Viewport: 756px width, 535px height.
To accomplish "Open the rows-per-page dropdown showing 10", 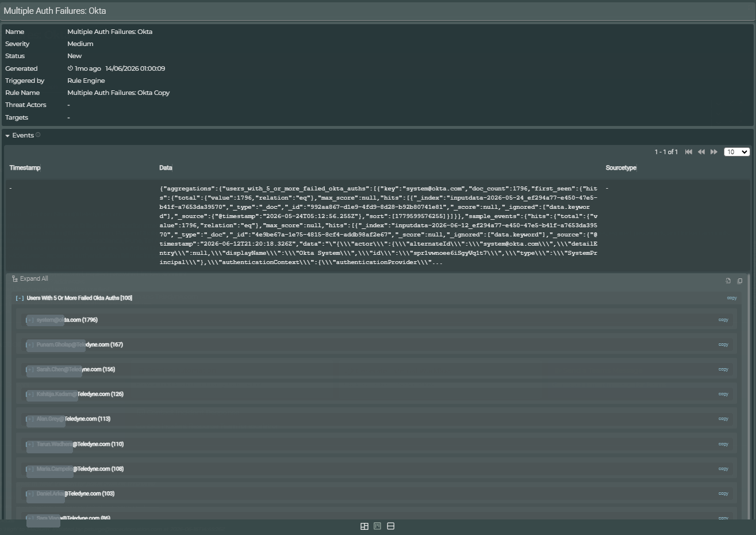I will (x=736, y=152).
